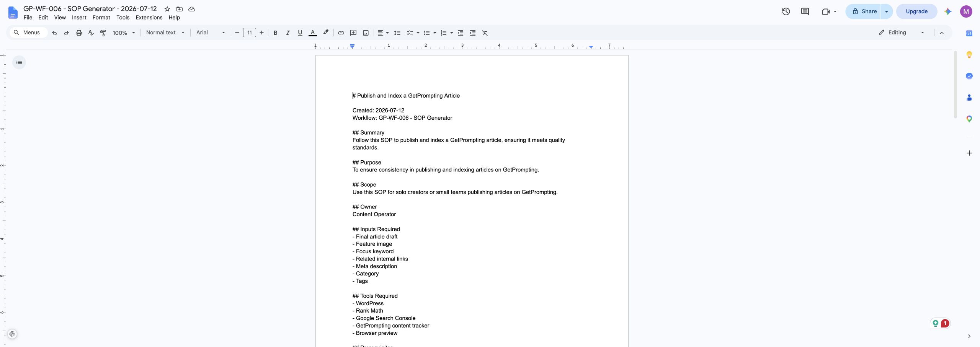Open checklist options dropdown
This screenshot has width=980, height=347.
418,33
